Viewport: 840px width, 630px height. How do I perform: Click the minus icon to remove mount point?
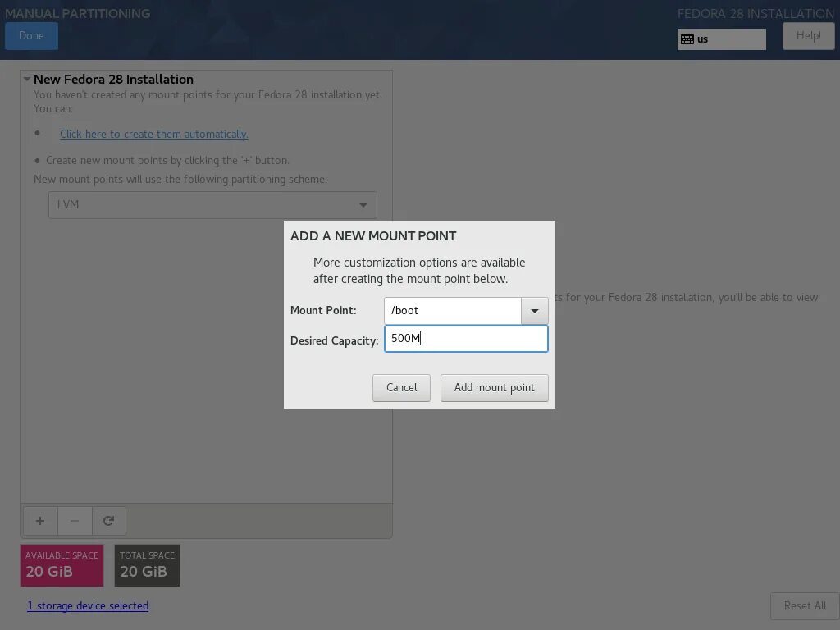(x=75, y=521)
